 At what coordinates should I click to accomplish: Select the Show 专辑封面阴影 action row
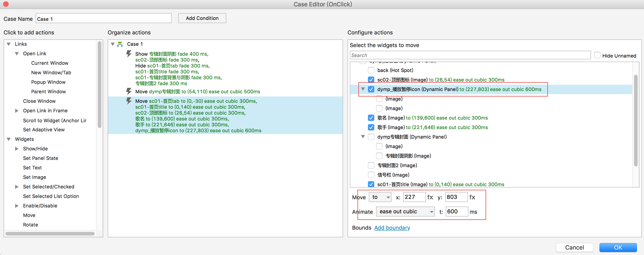[225, 69]
